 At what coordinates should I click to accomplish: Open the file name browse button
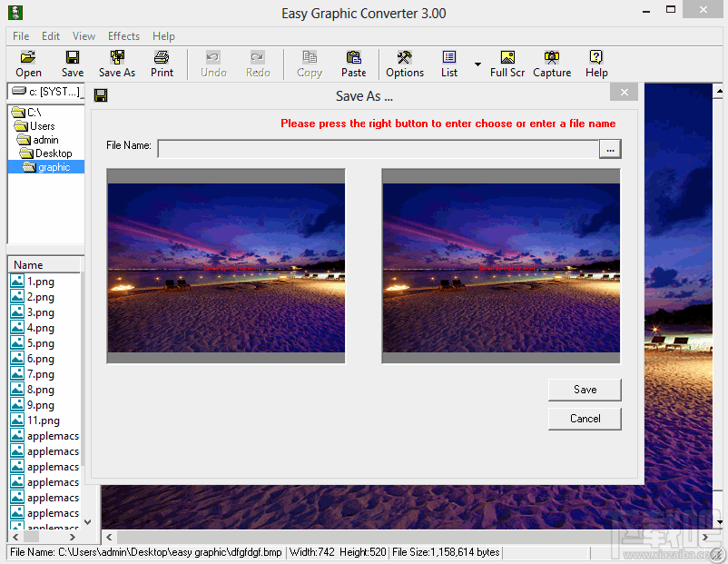click(610, 149)
